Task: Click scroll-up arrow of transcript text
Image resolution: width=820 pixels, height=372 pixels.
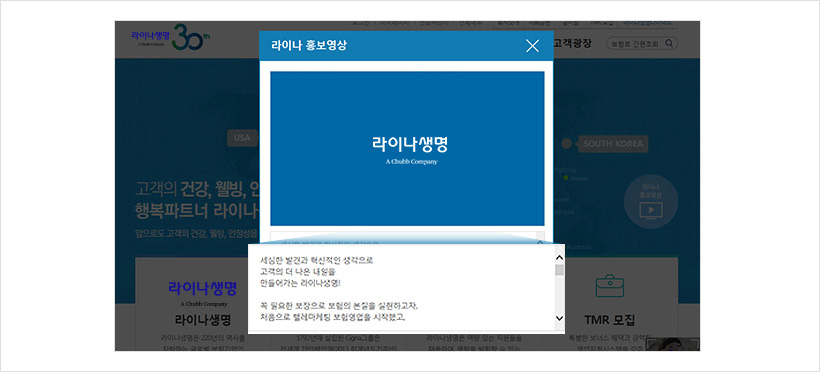Action: 559,258
